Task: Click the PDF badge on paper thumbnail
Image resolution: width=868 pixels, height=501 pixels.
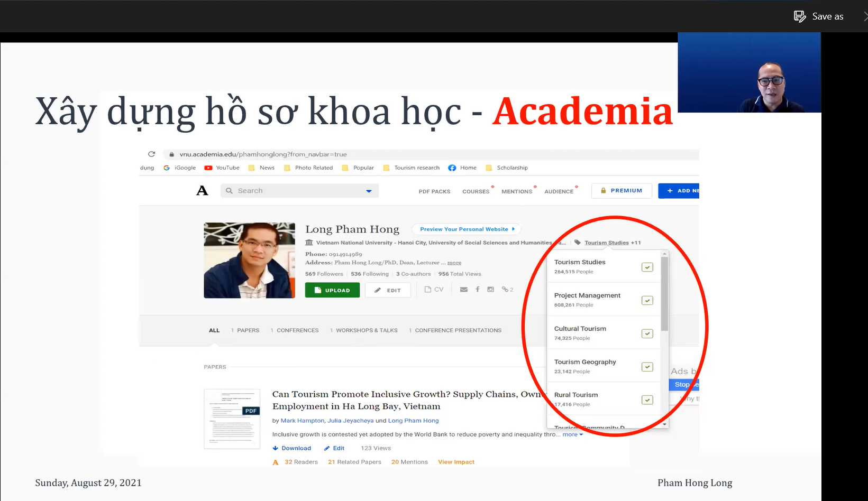Action: coord(251,411)
